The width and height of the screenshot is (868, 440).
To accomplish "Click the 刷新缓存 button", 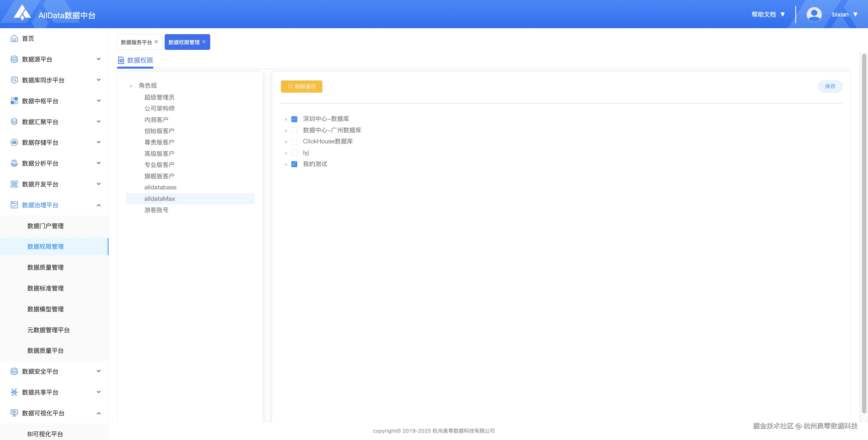I will [x=301, y=86].
